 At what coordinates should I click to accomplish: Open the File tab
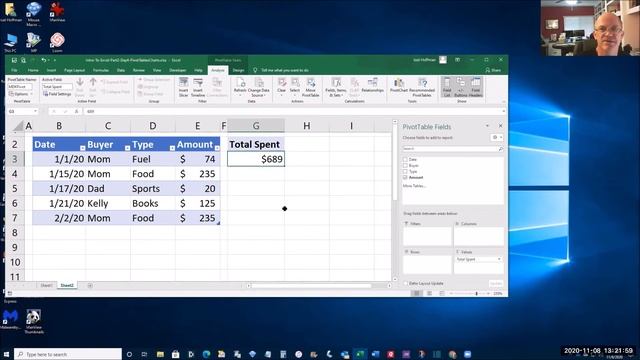14,70
